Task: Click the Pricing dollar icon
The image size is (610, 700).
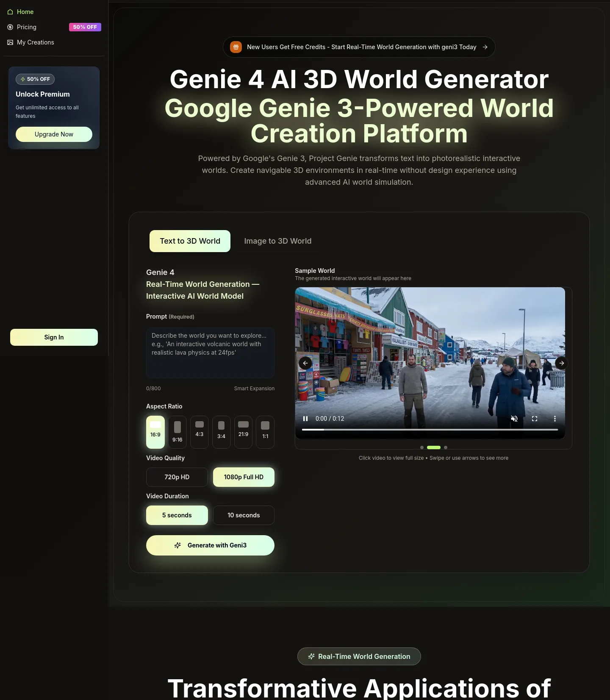Action: 10,27
